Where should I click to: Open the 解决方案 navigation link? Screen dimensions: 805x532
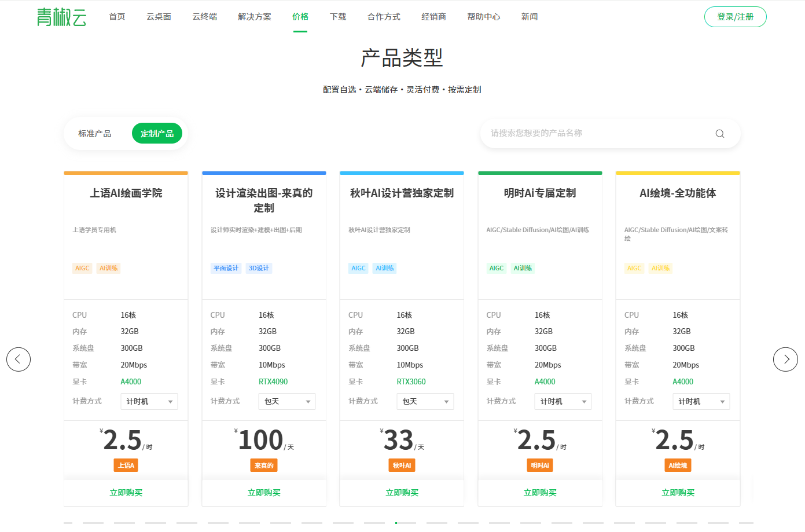[253, 17]
